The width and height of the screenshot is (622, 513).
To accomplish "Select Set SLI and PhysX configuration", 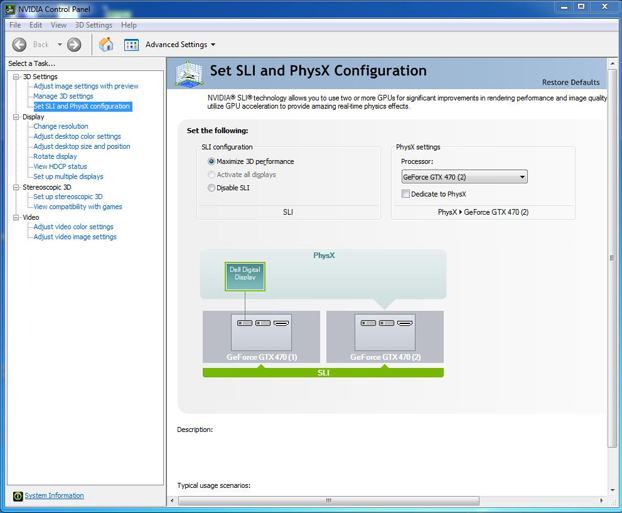I will tap(82, 106).
